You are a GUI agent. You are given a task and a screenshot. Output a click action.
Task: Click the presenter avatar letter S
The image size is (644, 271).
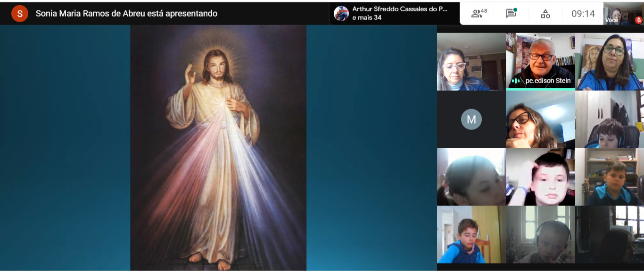tap(20, 14)
